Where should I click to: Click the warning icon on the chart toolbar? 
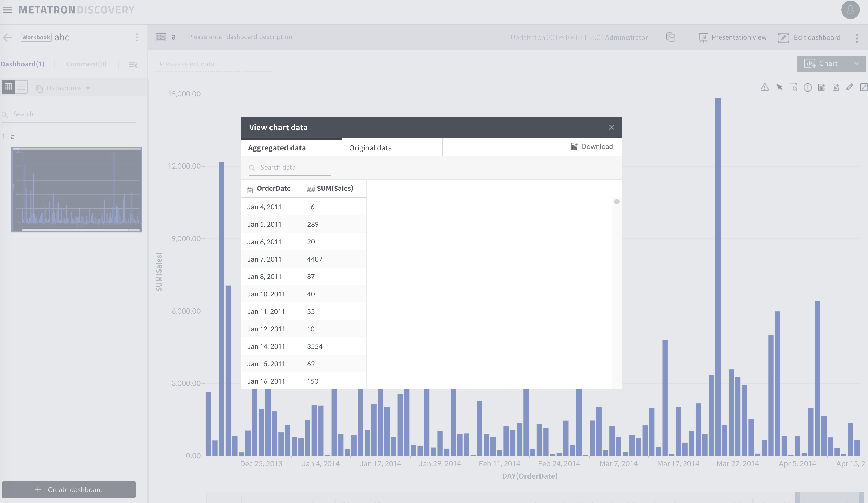click(764, 87)
